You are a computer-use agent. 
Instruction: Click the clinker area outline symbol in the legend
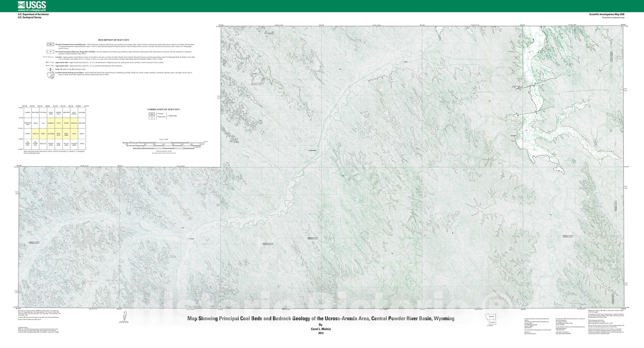pyautogui.click(x=50, y=76)
